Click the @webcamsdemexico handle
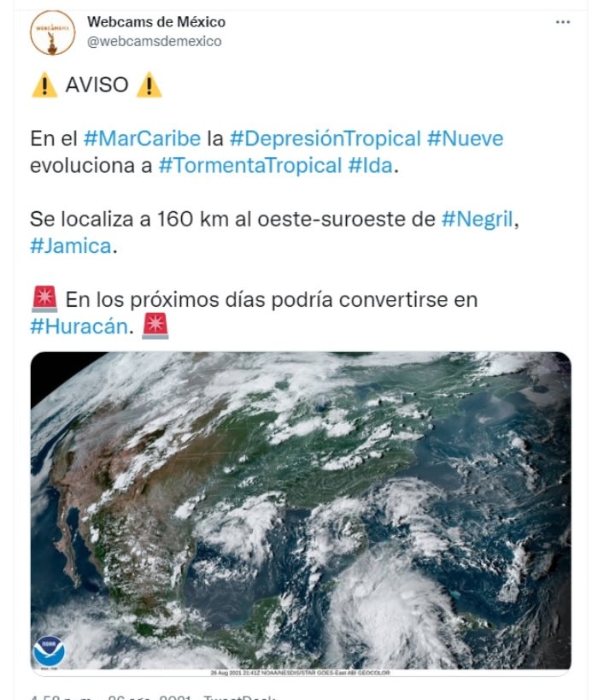This screenshot has width=598, height=700. point(155,41)
